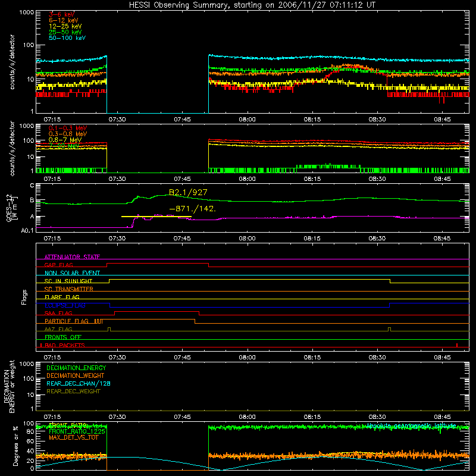Click the yellow flare interval bar in GOES panel
Image resolution: width=476 pixels, height=476 pixels.
[x=156, y=217]
